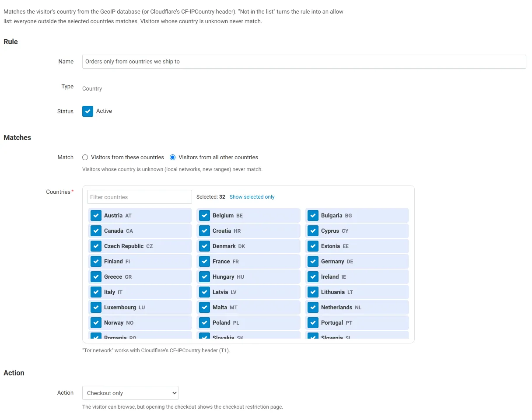The width and height of the screenshot is (532, 420).
Task: Uncheck the Portugal checkbox
Action: pos(313,323)
